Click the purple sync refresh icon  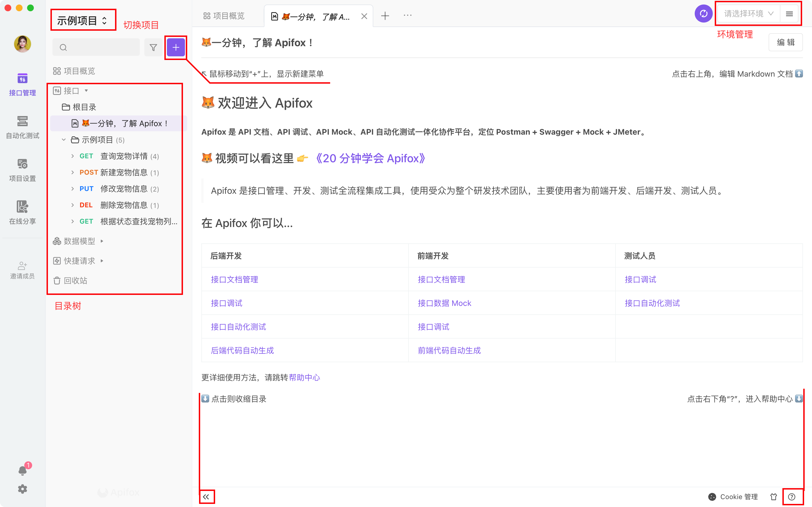(703, 14)
